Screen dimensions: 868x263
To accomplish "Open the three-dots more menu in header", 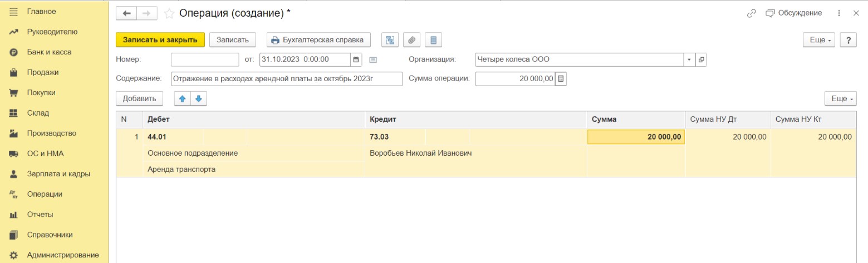I will point(838,13).
